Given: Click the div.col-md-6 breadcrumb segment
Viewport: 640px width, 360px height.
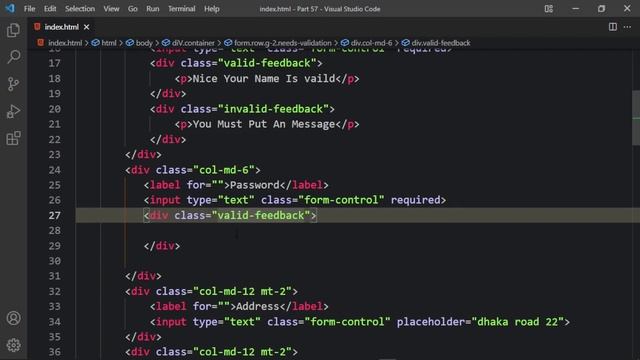Looking at the screenshot, I should coord(371,43).
